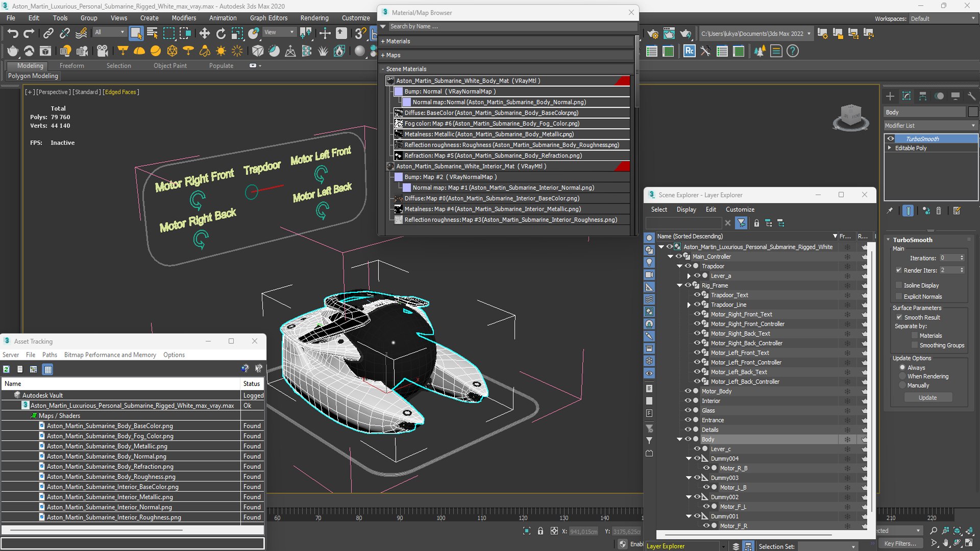This screenshot has height=551, width=980.
Task: Enable Separate by Materials checkbox
Action: (915, 336)
